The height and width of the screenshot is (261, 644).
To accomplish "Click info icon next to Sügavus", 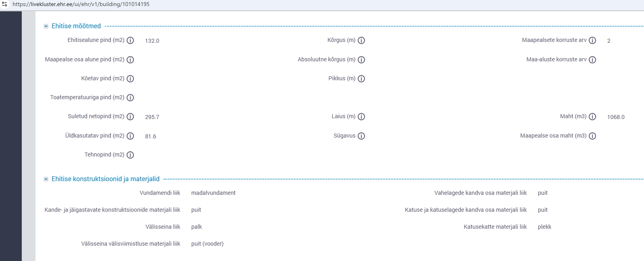I will [x=361, y=136].
